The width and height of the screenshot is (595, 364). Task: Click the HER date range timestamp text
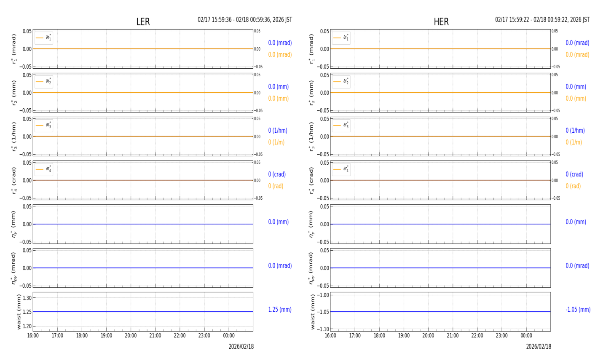click(542, 20)
